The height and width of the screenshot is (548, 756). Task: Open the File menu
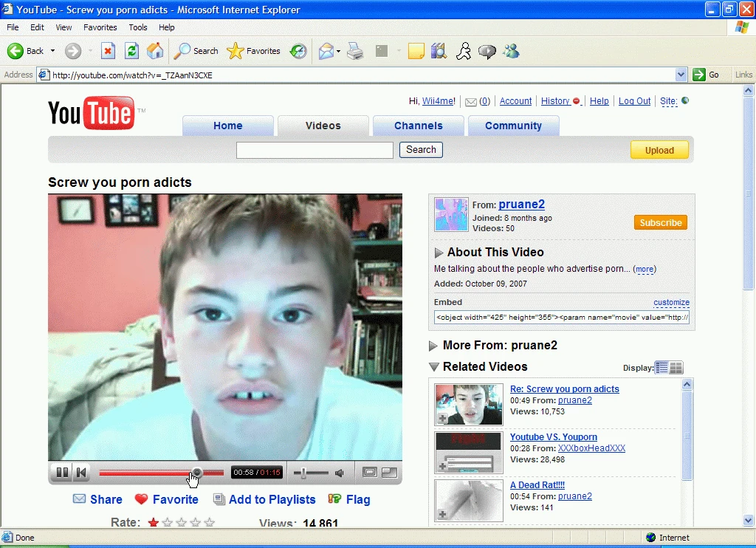13,27
